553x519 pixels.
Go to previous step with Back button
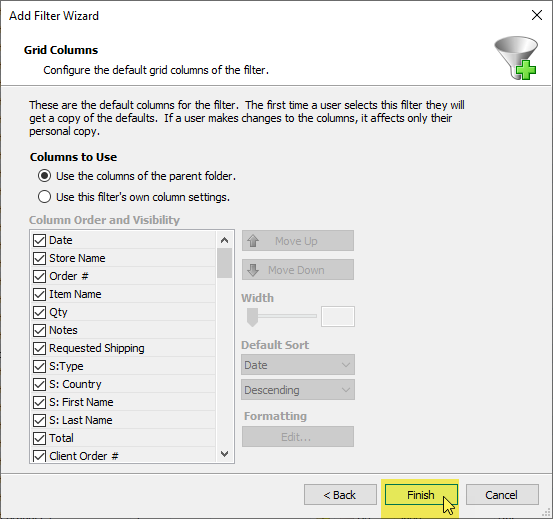pos(340,495)
